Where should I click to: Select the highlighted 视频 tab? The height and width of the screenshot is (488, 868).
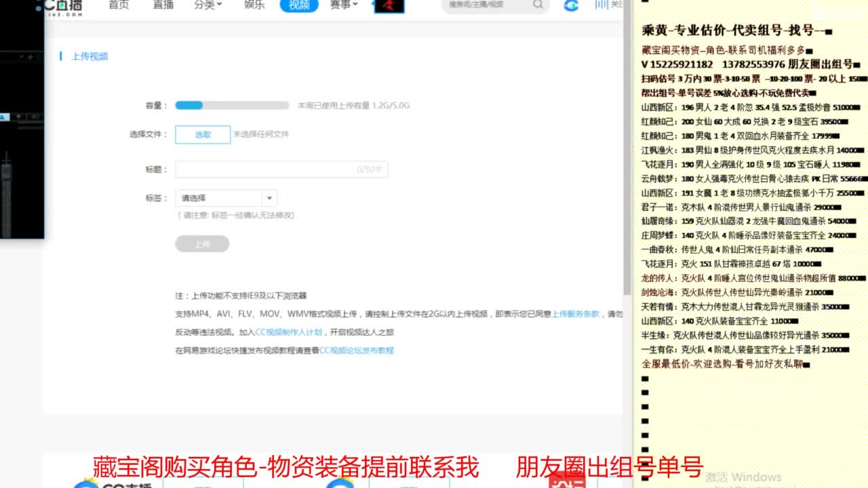click(299, 5)
